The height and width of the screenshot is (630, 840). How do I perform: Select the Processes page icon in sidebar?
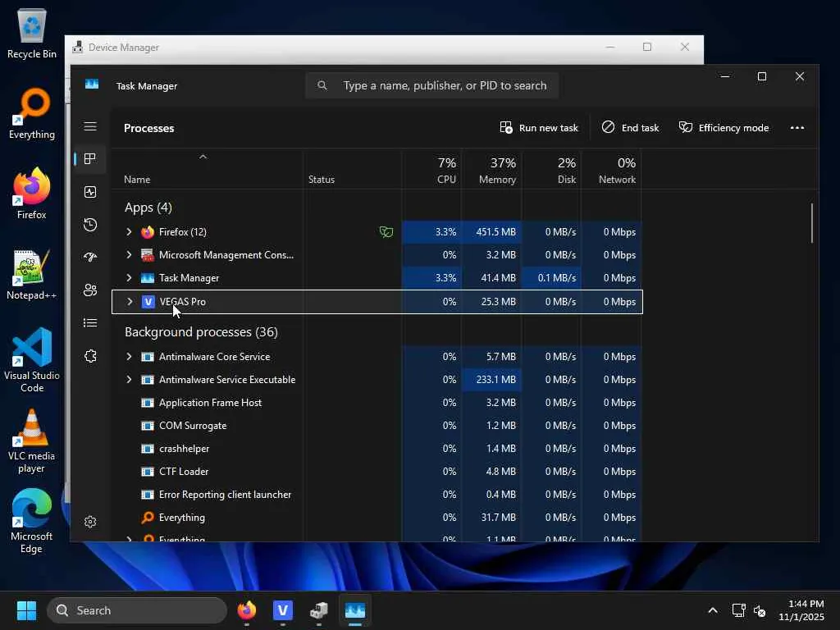pos(90,158)
